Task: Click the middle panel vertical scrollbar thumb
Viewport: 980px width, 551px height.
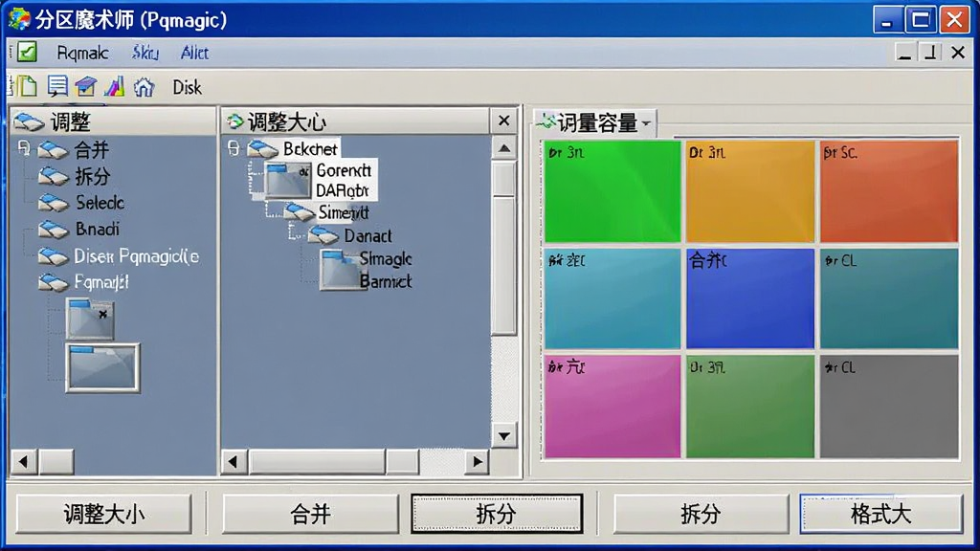Action: click(x=503, y=248)
